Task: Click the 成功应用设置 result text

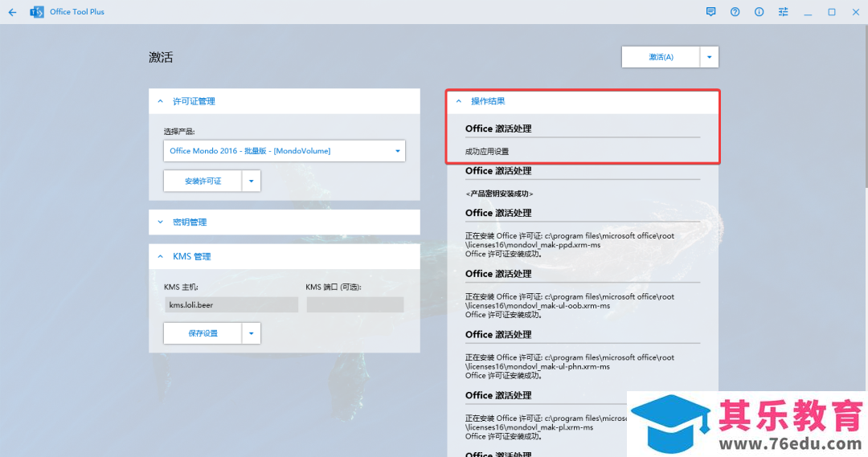Action: pyautogui.click(x=486, y=152)
